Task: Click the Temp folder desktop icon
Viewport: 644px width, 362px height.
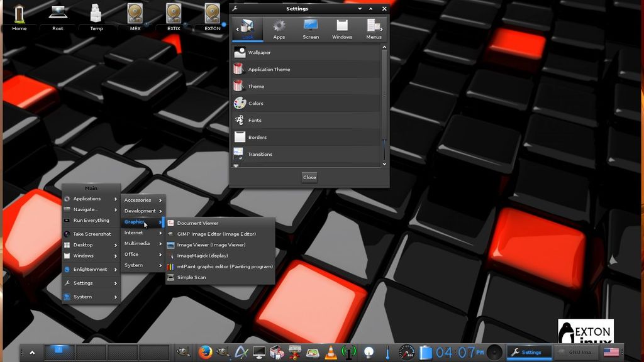Action: click(x=96, y=16)
